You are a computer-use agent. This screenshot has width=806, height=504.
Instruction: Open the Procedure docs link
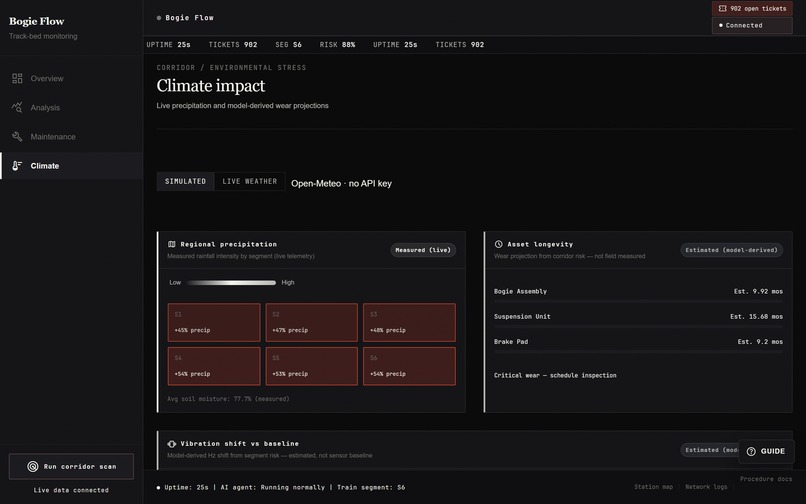[x=766, y=479]
